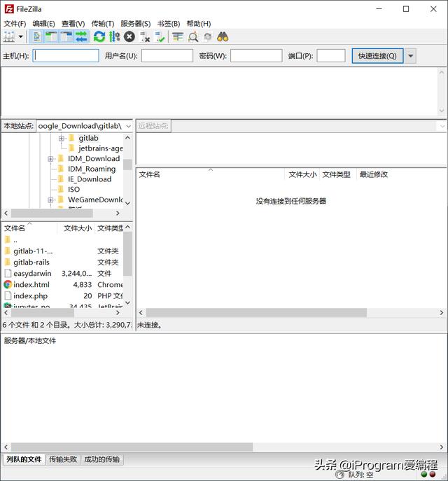Disconnect from current server

pos(145,37)
